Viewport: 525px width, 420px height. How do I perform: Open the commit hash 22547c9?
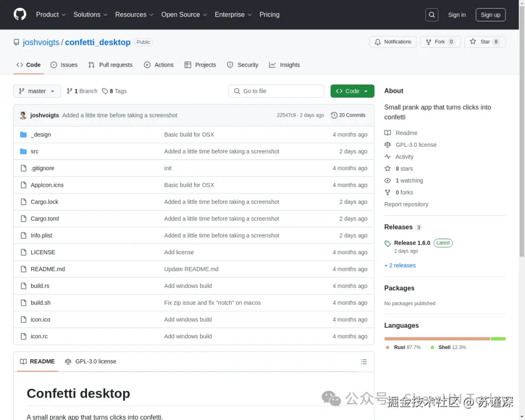point(286,115)
